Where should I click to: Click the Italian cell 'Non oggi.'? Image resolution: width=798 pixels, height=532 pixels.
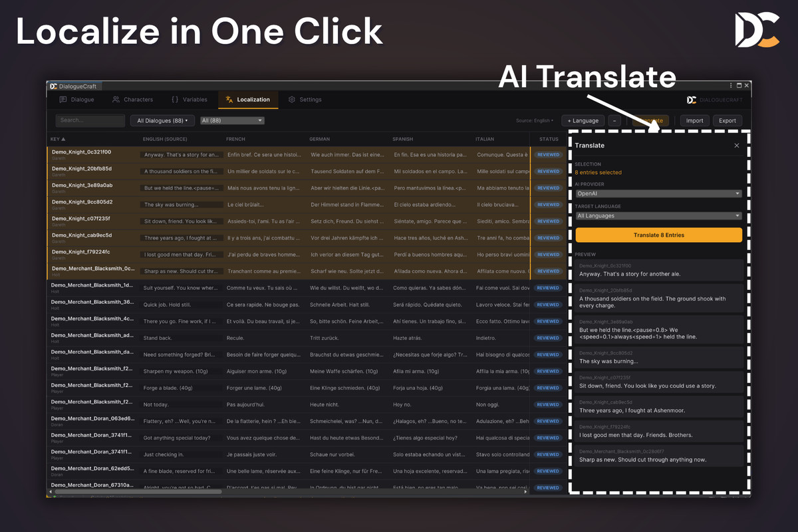[487, 404]
